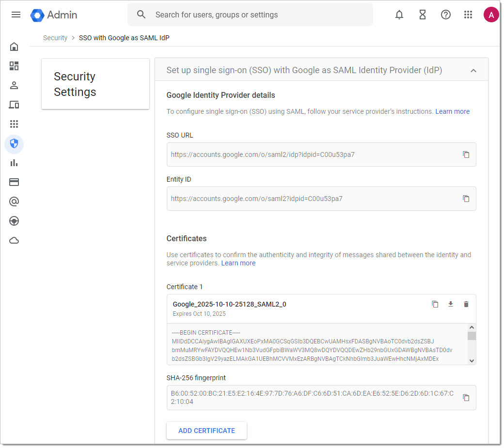Open Account at-sign icon in sidebar

point(14,201)
